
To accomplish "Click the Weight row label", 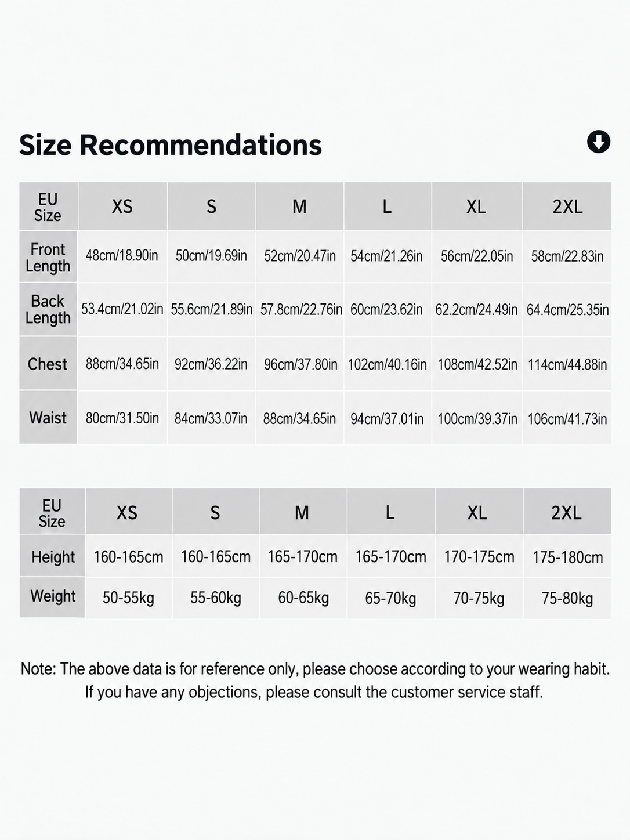I will pos(53,596).
